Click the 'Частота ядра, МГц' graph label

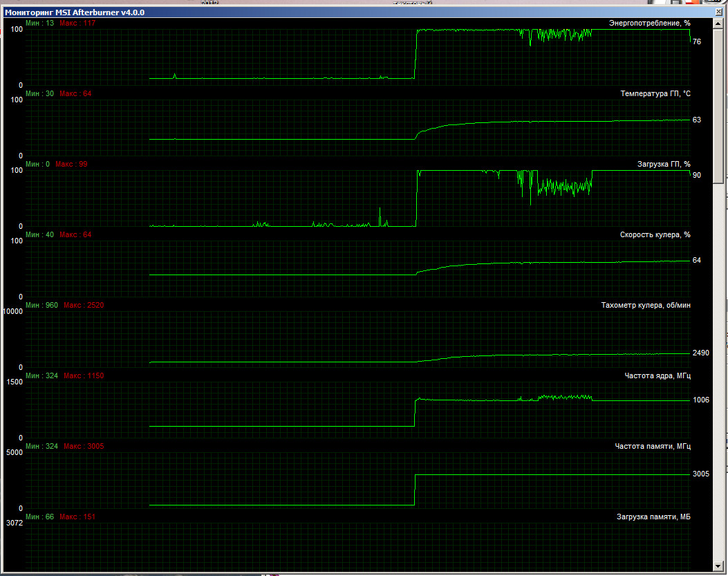[x=657, y=375]
